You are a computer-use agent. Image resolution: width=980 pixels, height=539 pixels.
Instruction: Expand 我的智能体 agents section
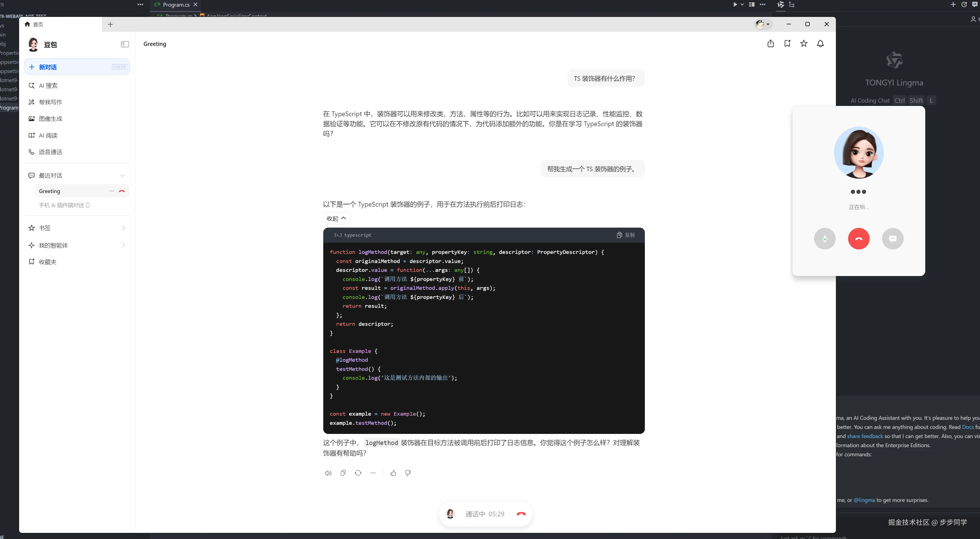point(77,245)
